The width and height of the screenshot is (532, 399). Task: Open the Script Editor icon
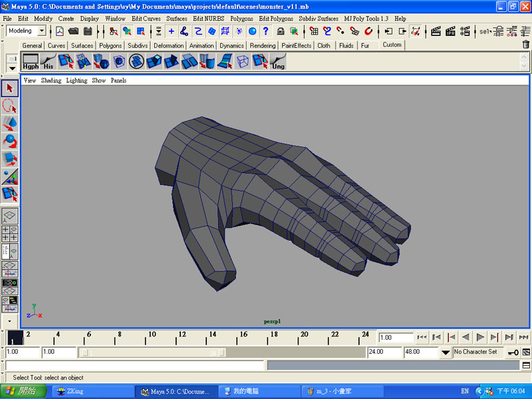[526, 365]
